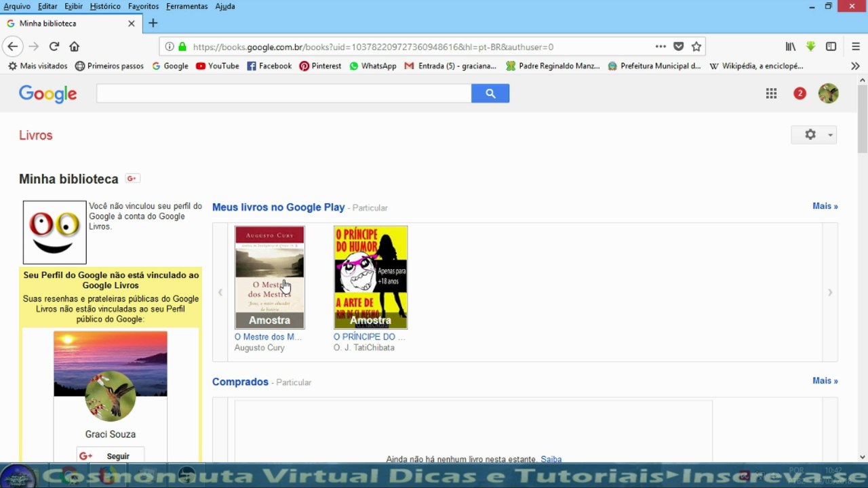868x488 pixels.
Task: Open the Google bookmark in bookmarks bar
Action: [x=170, y=66]
